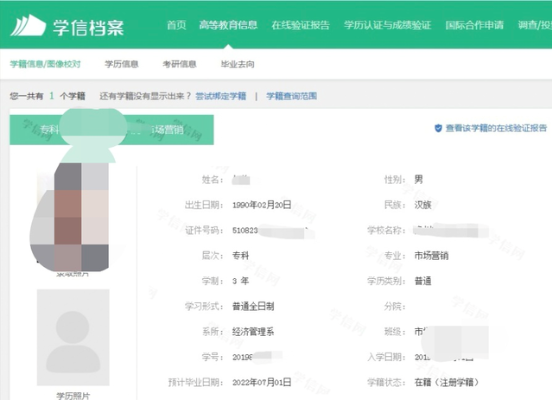The height and width of the screenshot is (400, 552).
Task: Open the 学籍查询范围 link
Action: point(291,96)
